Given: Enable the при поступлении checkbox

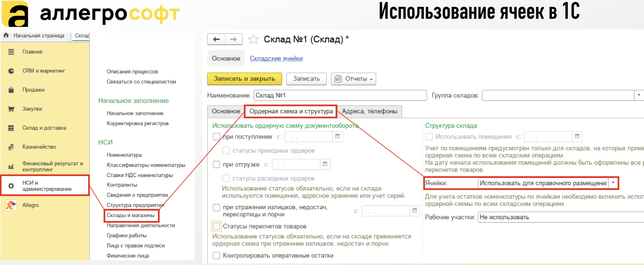Looking at the screenshot, I should [217, 137].
